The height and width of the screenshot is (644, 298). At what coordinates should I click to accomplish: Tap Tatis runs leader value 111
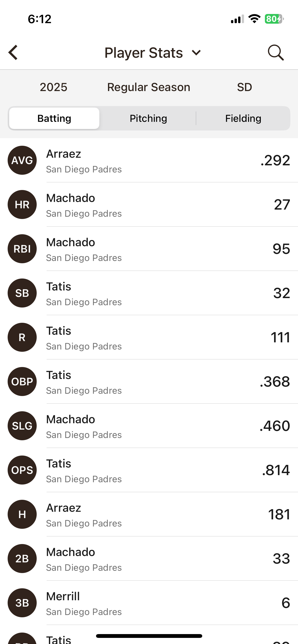click(280, 338)
